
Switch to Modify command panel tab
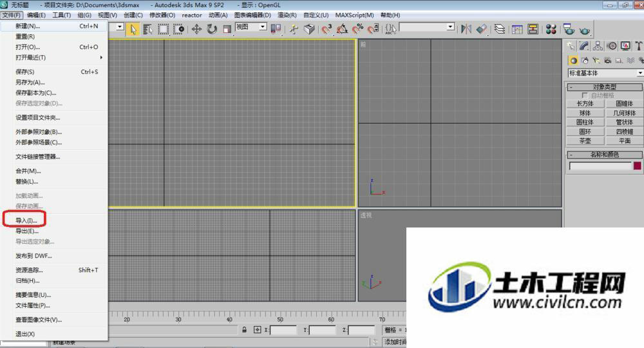(584, 46)
